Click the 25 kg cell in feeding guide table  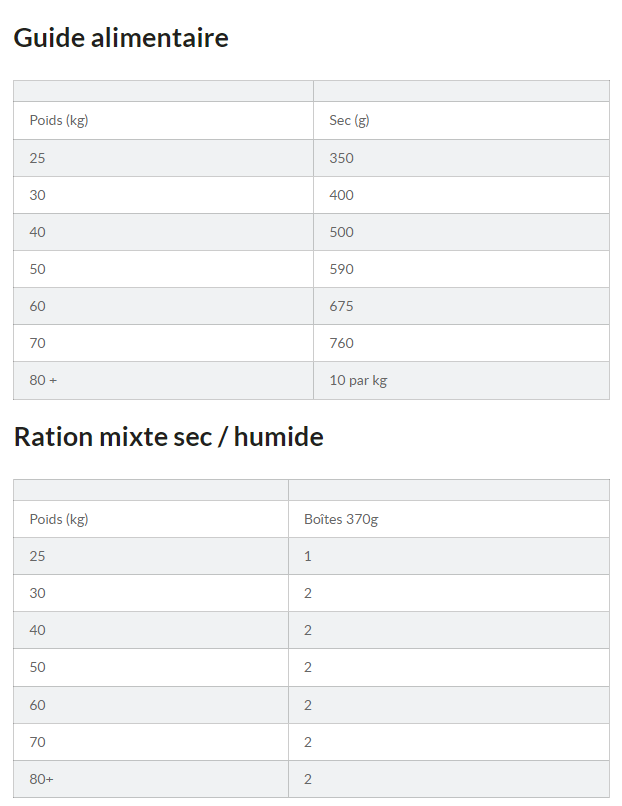coord(37,158)
